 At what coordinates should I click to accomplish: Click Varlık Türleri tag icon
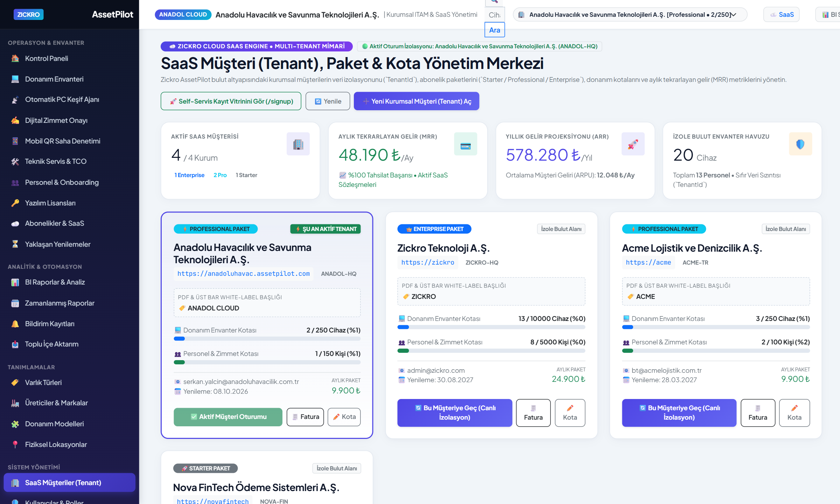point(15,383)
